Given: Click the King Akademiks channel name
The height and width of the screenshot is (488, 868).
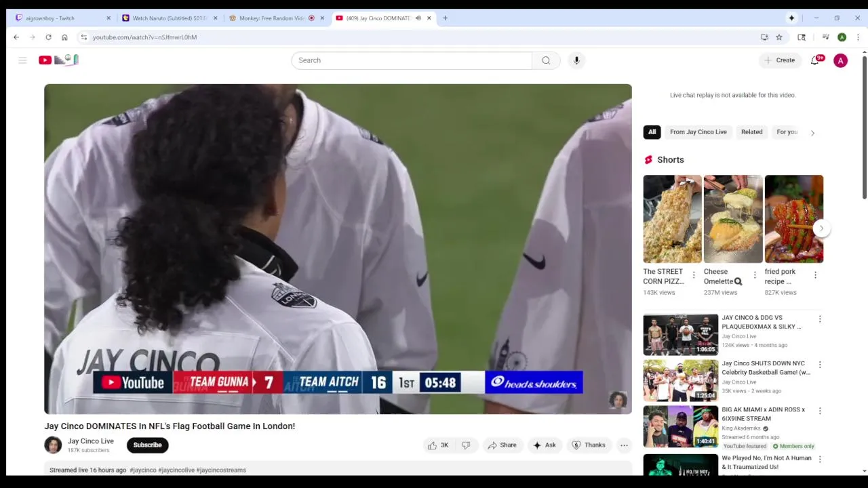Looking at the screenshot, I should 741,428.
